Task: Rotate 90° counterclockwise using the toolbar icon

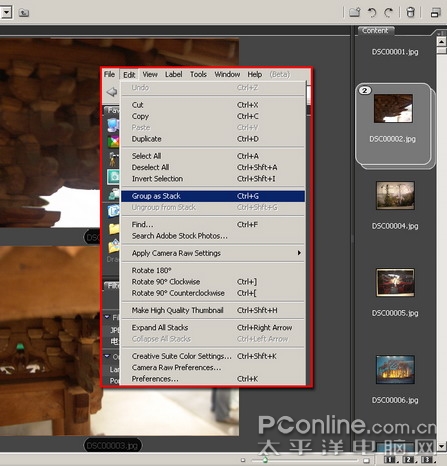Action: (x=372, y=13)
